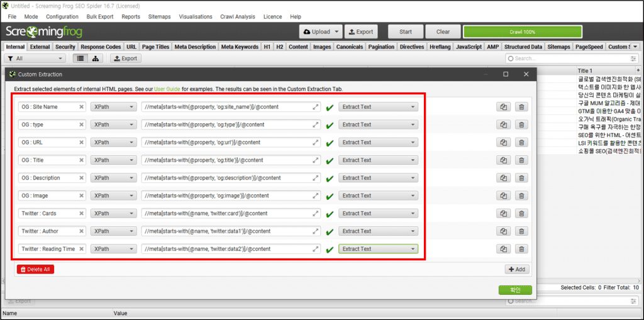This screenshot has height=320, width=644.
Task: Delete the OG : Site Name extractor
Action: pos(521,107)
